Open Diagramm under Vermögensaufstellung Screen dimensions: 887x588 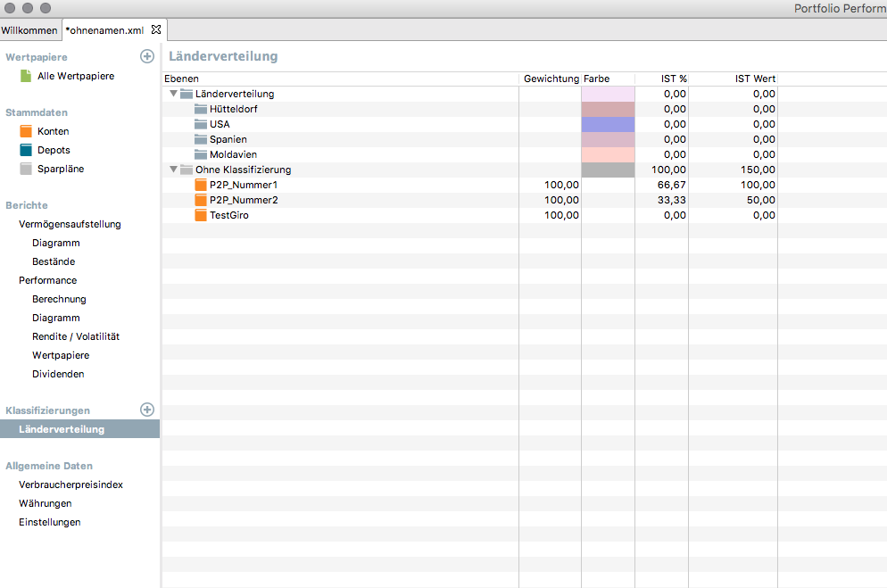[x=56, y=243]
